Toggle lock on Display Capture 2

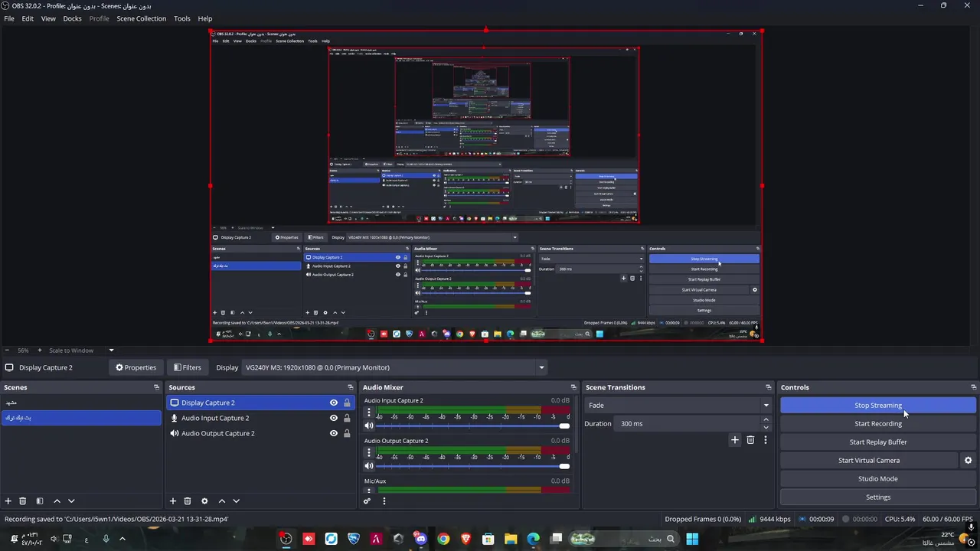coord(347,403)
